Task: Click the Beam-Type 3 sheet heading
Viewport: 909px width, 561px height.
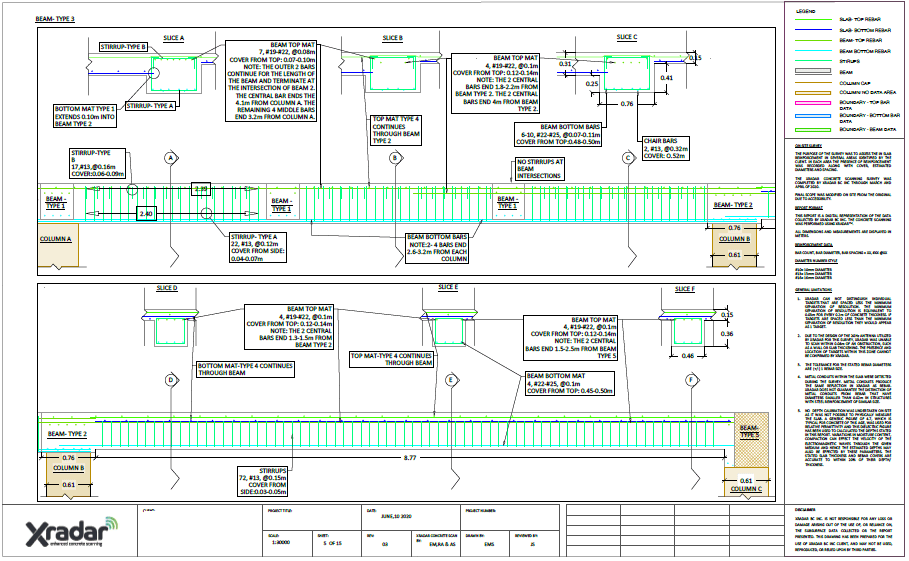Action: point(55,20)
